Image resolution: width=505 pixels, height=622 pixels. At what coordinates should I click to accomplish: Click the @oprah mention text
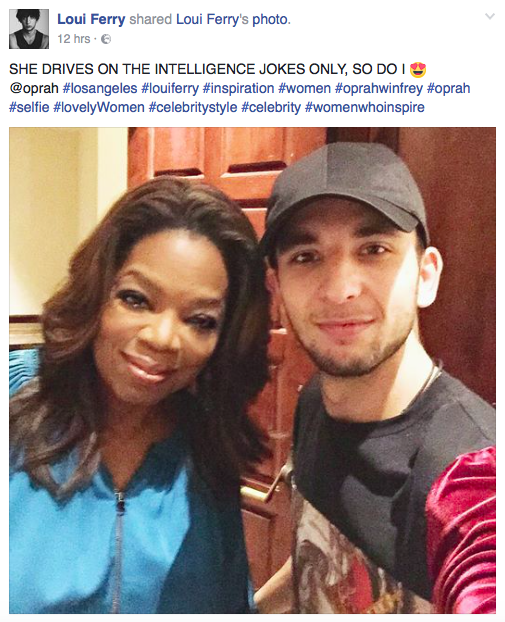coord(34,88)
